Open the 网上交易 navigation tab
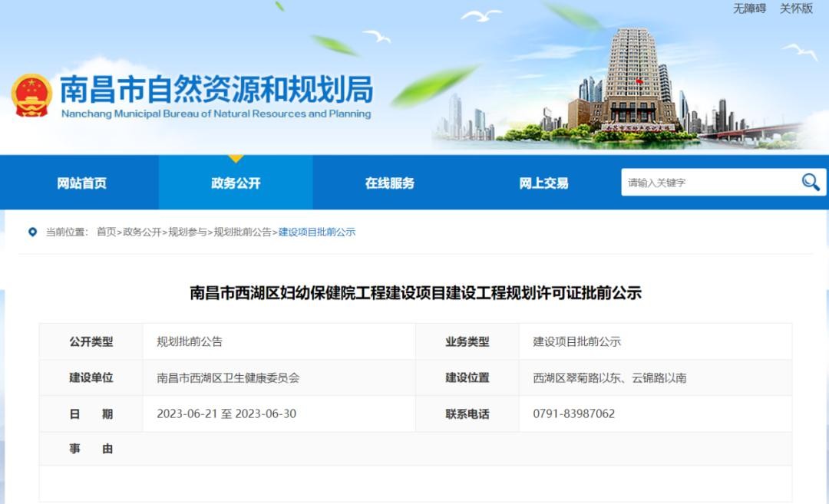Viewport: 829px width, 504px height. pos(543,183)
